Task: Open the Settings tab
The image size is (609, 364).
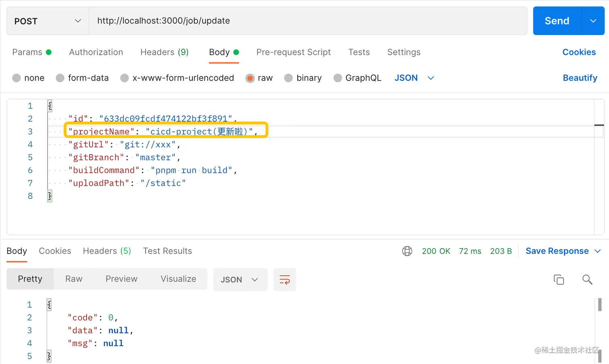Action: pyautogui.click(x=404, y=52)
